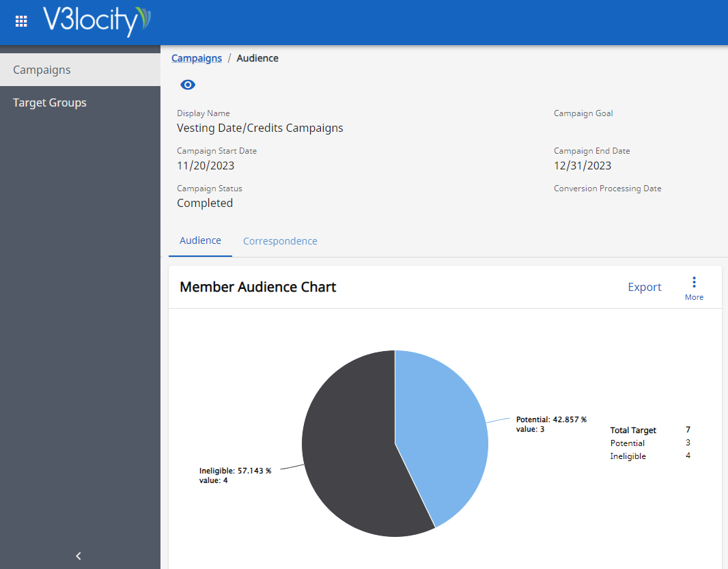Click the Member Audience Chart title
This screenshot has width=728, height=569.
coord(257,287)
